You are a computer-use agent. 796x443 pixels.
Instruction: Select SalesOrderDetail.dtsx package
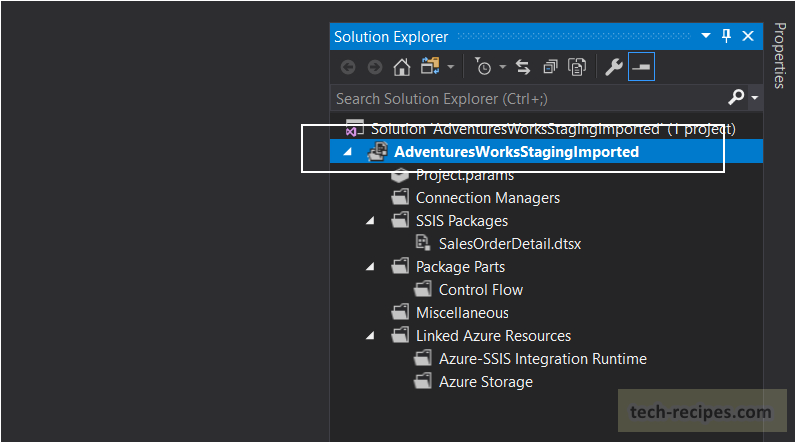pyautogui.click(x=510, y=244)
